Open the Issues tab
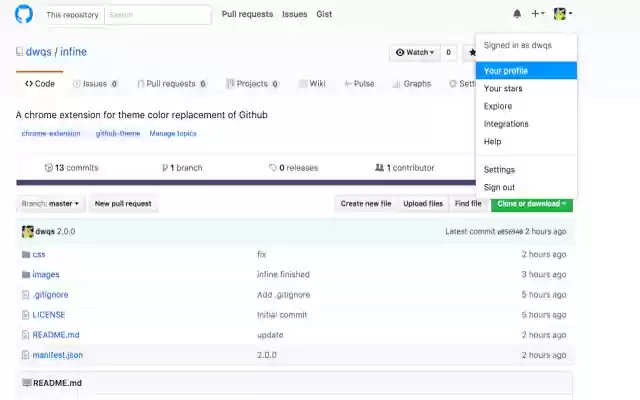640x400 pixels. pyautogui.click(x=95, y=84)
